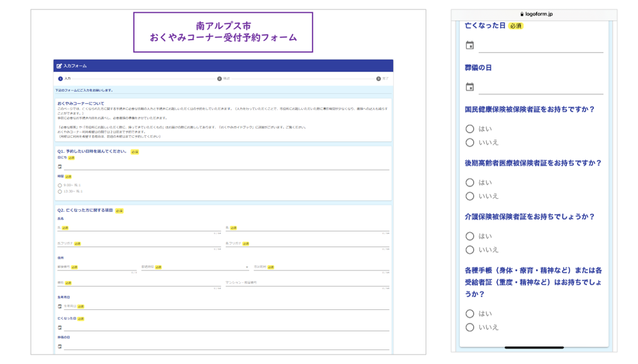Open the calendar picker for 亡くなった日 on the form
638x364 pixels.
(59, 328)
